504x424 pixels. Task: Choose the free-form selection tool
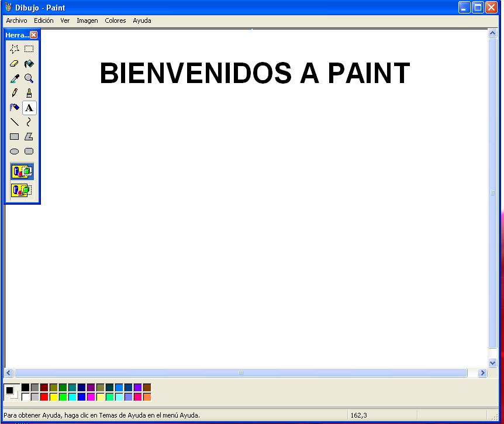tap(15, 49)
